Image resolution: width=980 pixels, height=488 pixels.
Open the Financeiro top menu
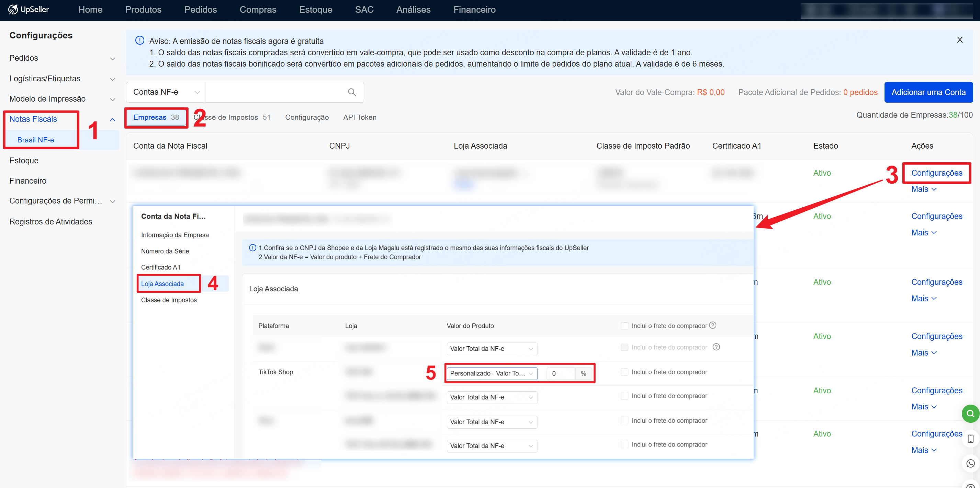[474, 10]
